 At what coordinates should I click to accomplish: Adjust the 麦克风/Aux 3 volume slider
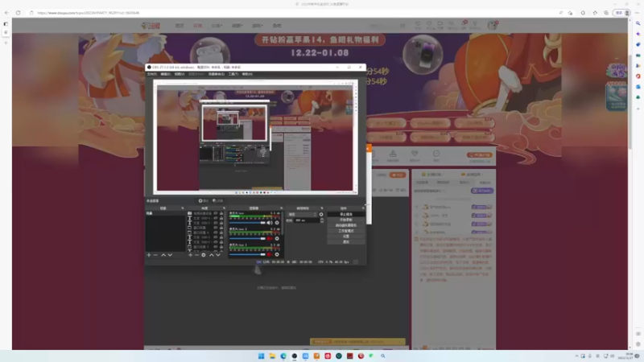[x=247, y=254]
